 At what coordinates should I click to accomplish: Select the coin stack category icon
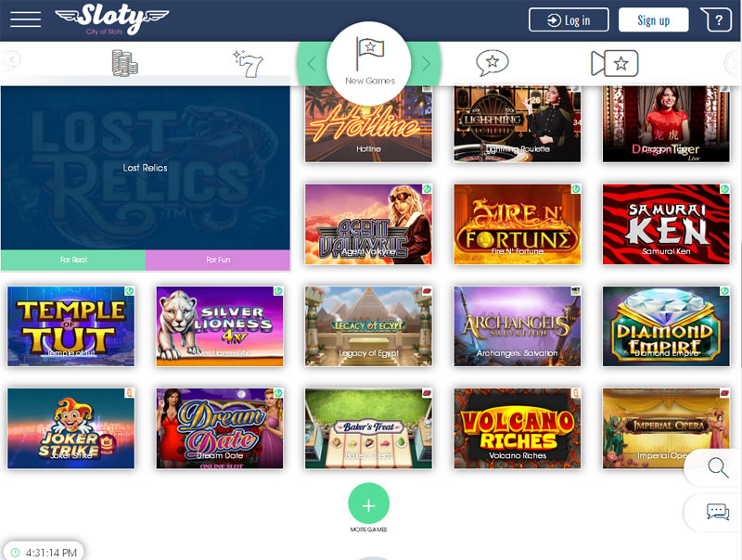(124, 63)
